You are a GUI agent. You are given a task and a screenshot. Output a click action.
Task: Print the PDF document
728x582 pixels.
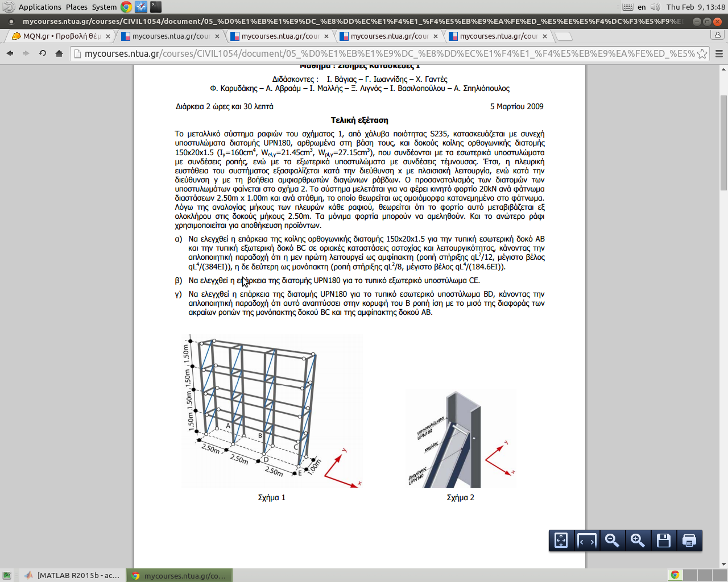[x=689, y=541]
